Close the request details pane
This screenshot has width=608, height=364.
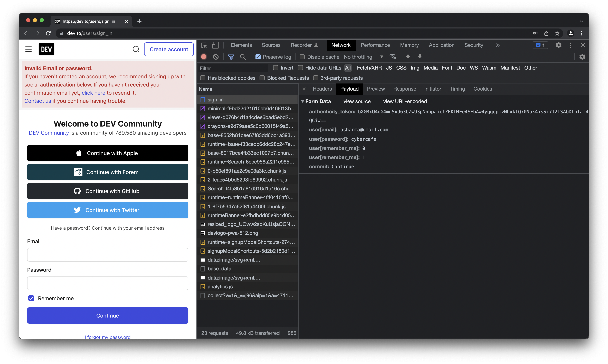[x=304, y=89]
